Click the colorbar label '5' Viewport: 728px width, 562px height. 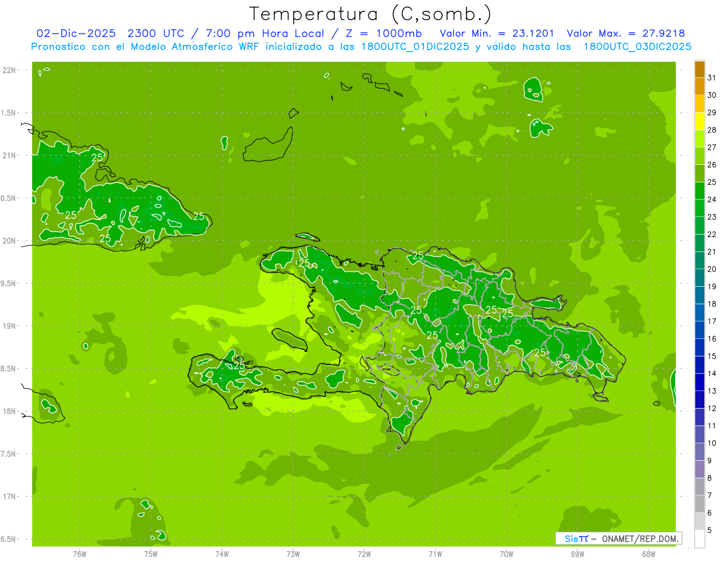coord(710,530)
